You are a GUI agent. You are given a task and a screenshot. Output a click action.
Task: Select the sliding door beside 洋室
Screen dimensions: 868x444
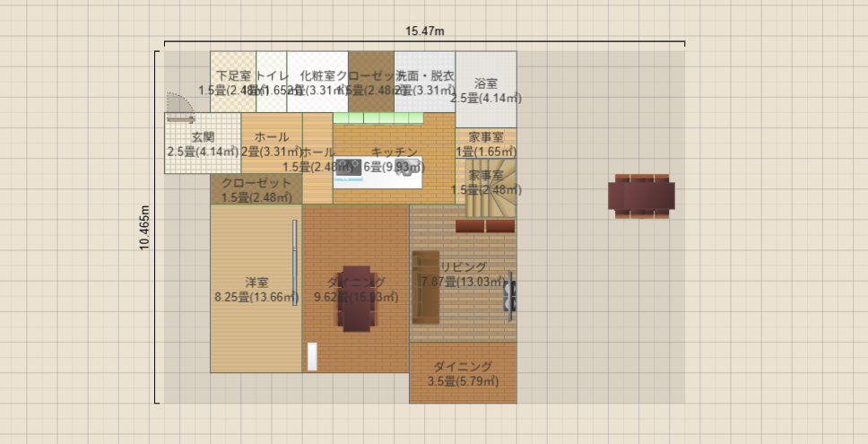294,263
